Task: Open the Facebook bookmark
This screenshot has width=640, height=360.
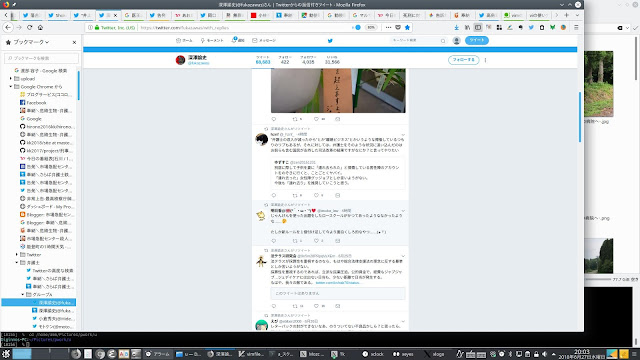Action: click(33, 102)
